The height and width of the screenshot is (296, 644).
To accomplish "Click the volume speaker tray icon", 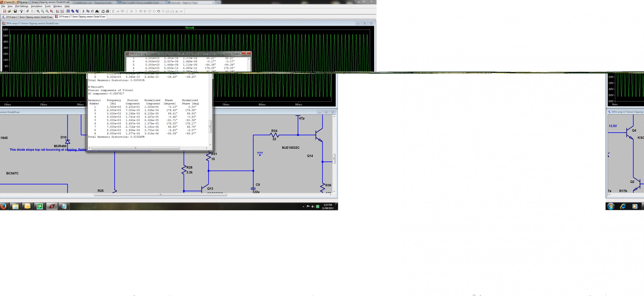I will [313, 207].
